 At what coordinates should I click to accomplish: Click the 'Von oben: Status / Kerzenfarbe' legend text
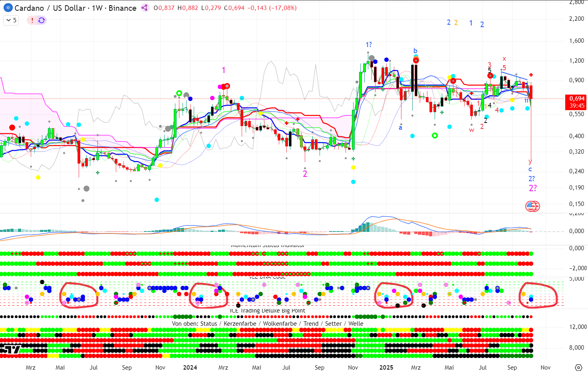(x=268, y=324)
